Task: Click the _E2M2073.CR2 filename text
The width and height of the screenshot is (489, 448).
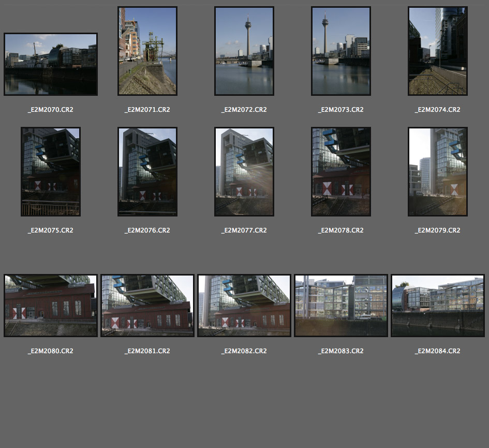Action: tap(341, 110)
